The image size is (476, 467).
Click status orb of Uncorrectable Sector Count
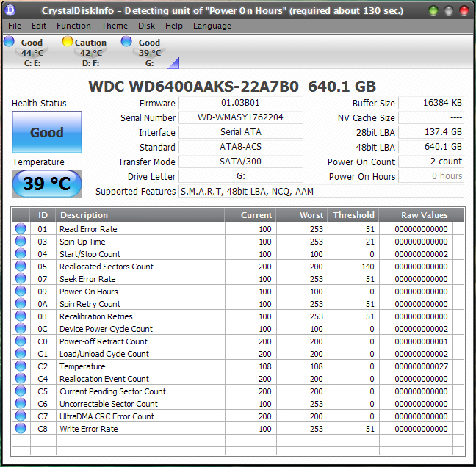pos(21,403)
